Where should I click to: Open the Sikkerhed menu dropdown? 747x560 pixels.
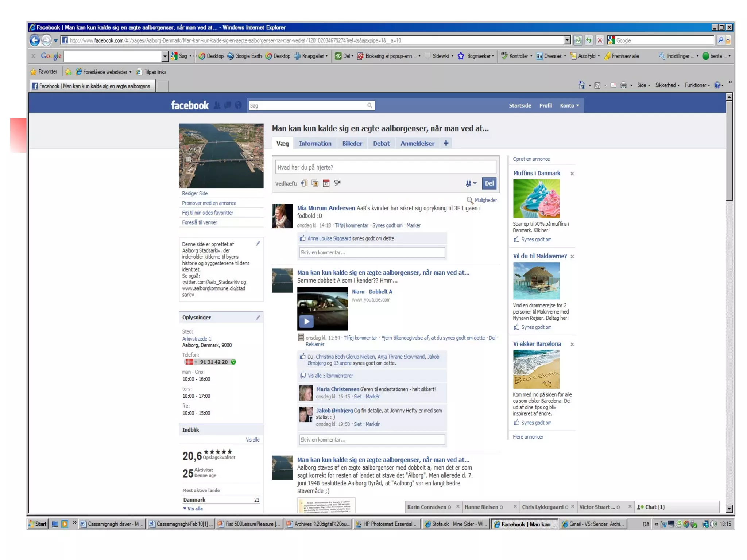(x=667, y=85)
